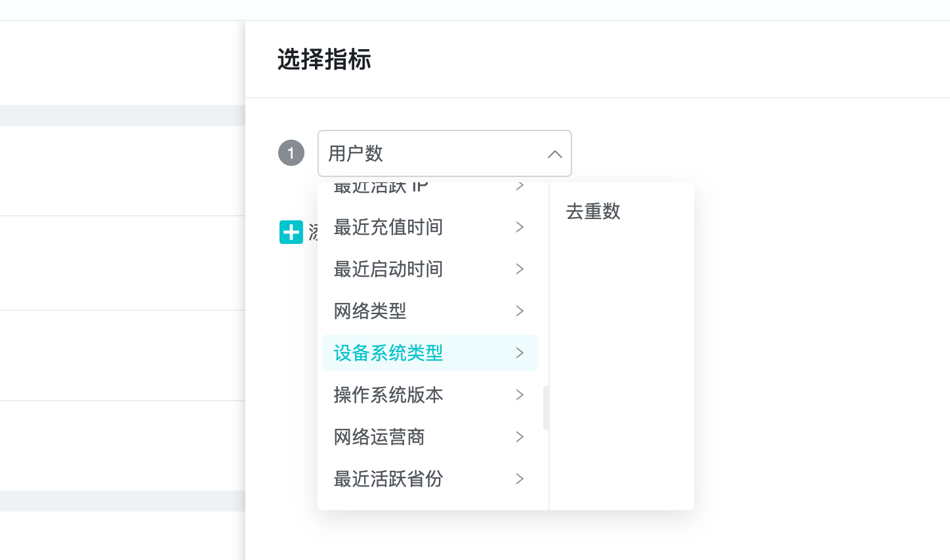This screenshot has height=560, width=950.
Task: Expand the 操作系统版本 submenu arrow
Action: pos(520,395)
